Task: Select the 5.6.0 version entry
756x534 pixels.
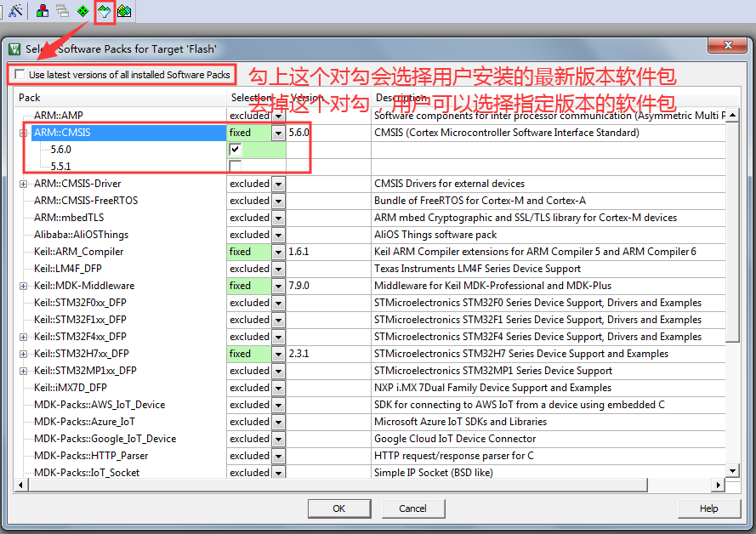Action: click(x=60, y=150)
